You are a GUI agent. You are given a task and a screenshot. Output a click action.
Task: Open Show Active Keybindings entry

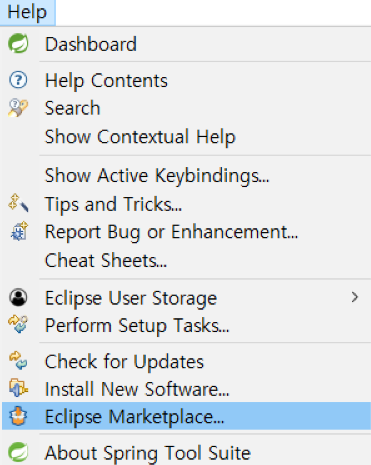[x=157, y=176]
